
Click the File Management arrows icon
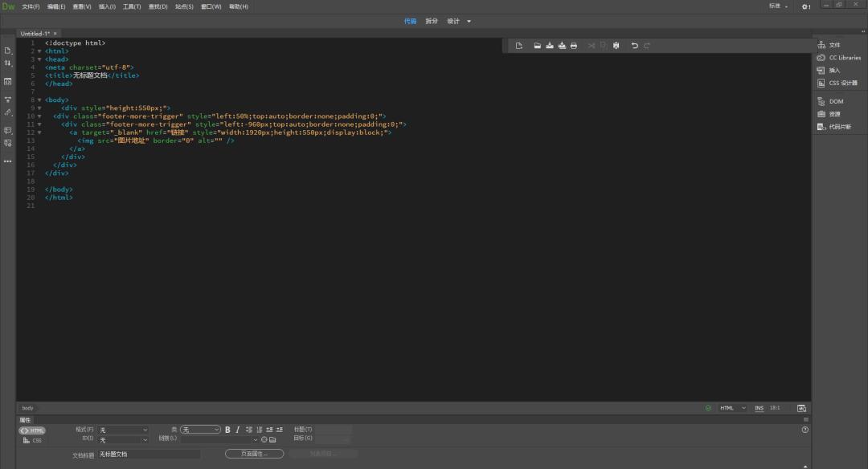click(x=8, y=63)
